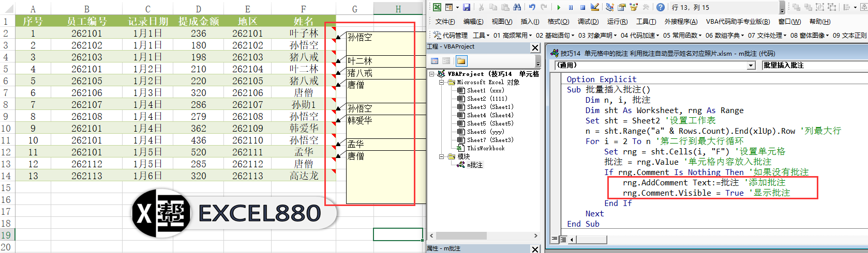Open the Insert UserForm dropdown arrow
Viewport: 868px width, 253px height.
(456, 7)
